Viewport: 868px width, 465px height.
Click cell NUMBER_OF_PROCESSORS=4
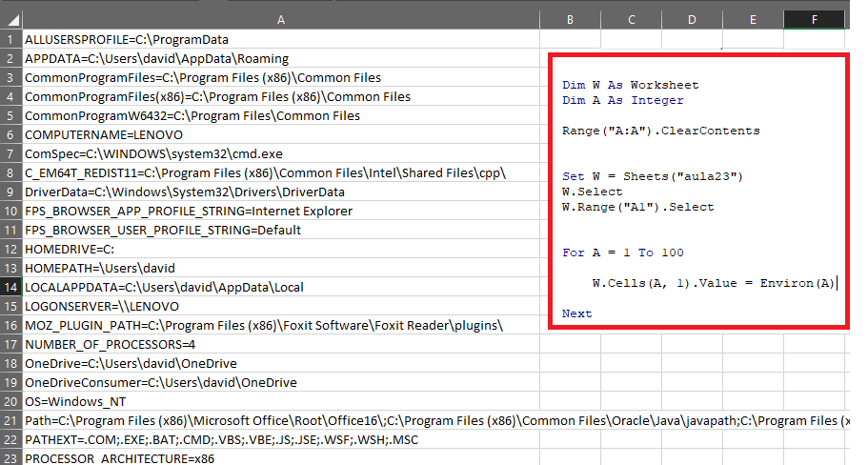(281, 344)
